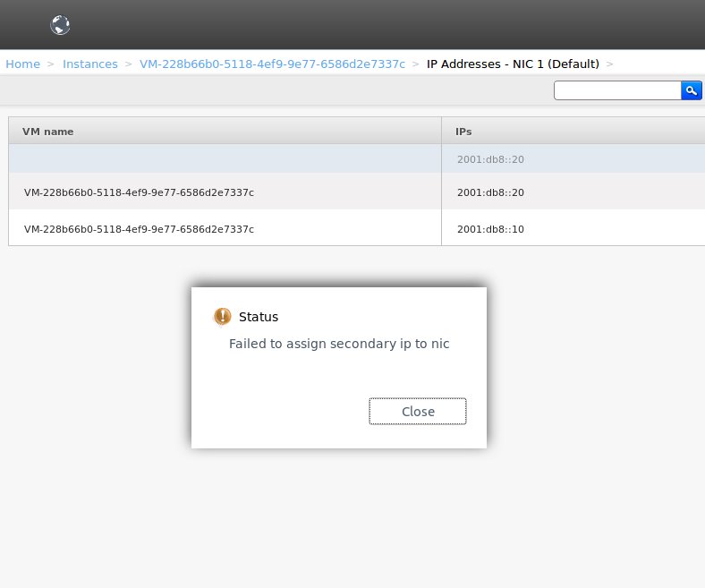Select VM name in 2001:db8::10 row

pos(139,229)
